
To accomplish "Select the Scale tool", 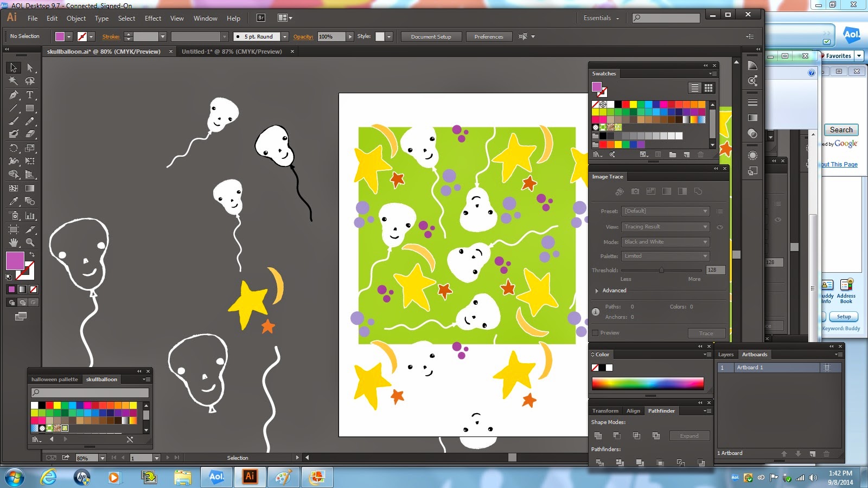I will (30, 147).
